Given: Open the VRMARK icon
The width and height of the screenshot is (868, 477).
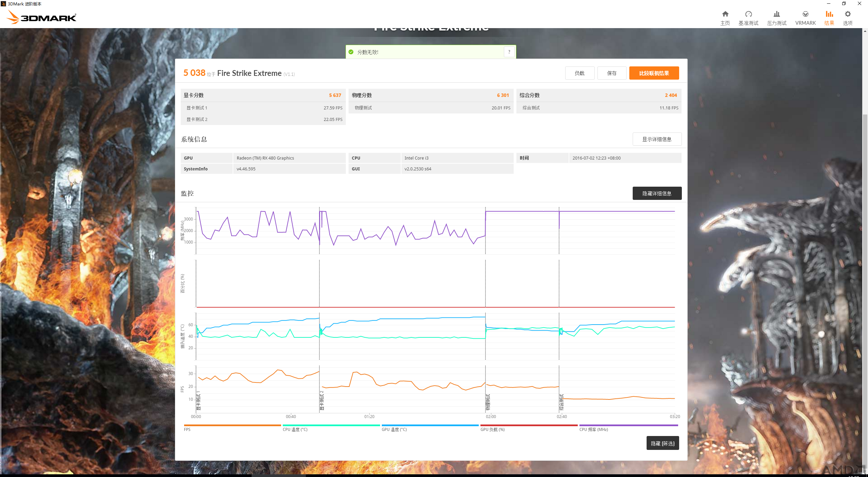Looking at the screenshot, I should point(805,14).
